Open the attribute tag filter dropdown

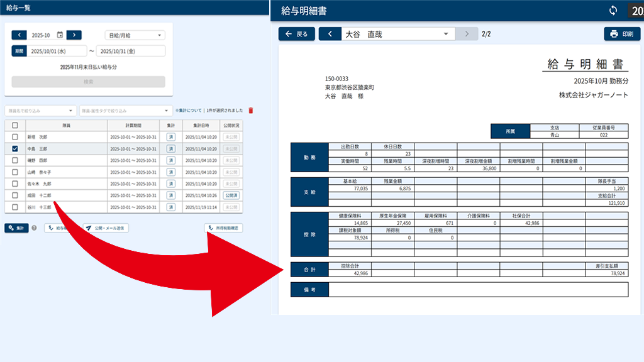(x=125, y=111)
